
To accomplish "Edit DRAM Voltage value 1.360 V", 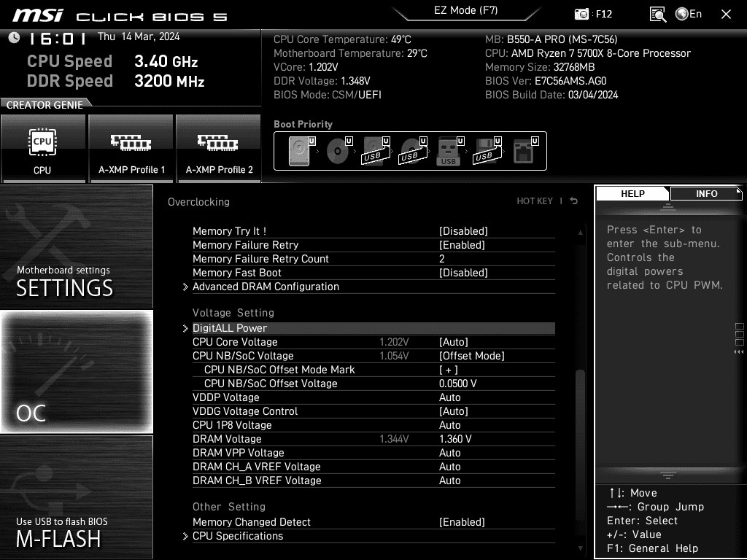I will pyautogui.click(x=455, y=438).
